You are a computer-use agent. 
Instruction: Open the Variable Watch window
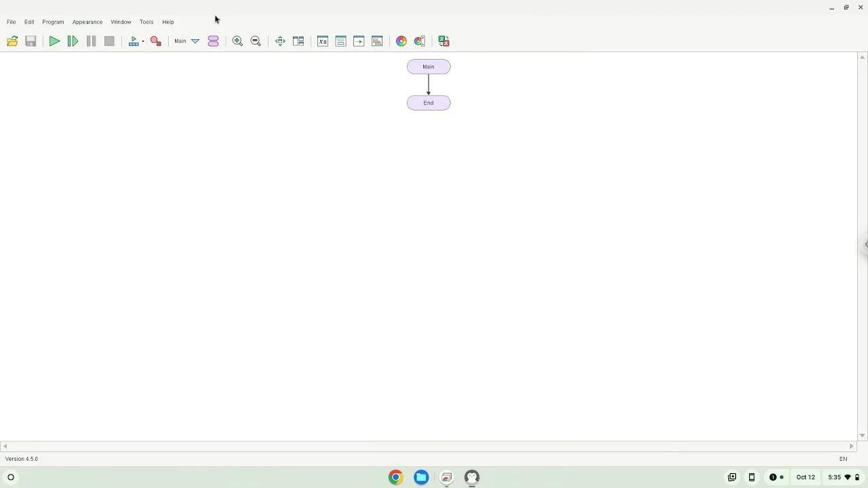(x=323, y=41)
